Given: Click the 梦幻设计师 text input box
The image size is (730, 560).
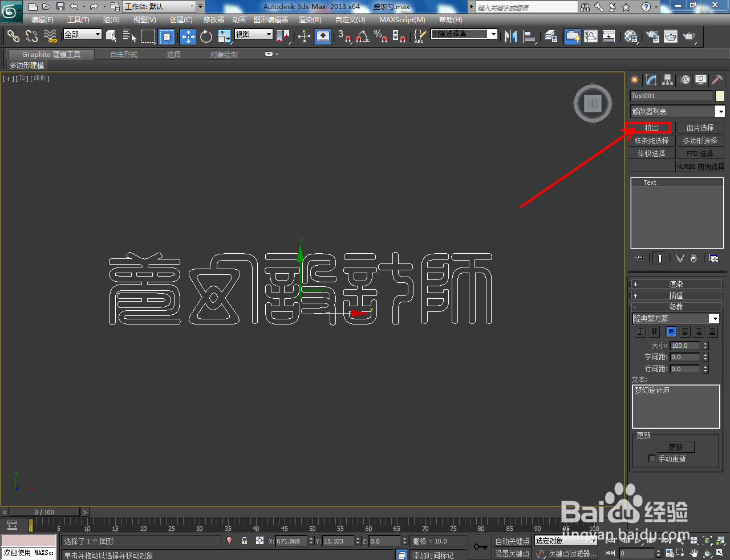Looking at the screenshot, I should (x=676, y=407).
